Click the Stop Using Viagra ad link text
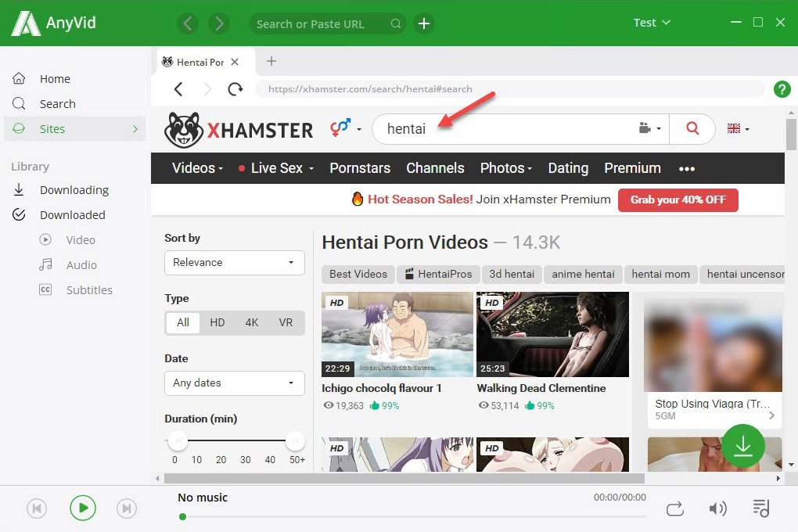This screenshot has width=798, height=532. tap(712, 404)
